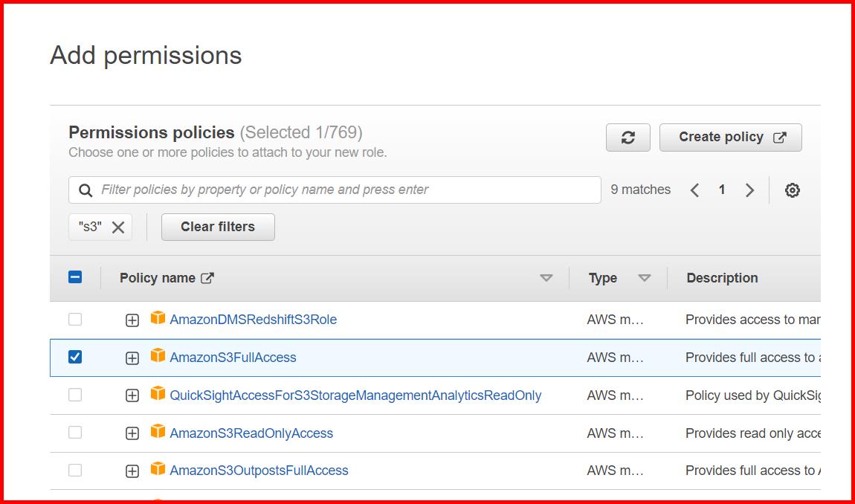
Task: Click the previous page chevron
Action: 694,190
